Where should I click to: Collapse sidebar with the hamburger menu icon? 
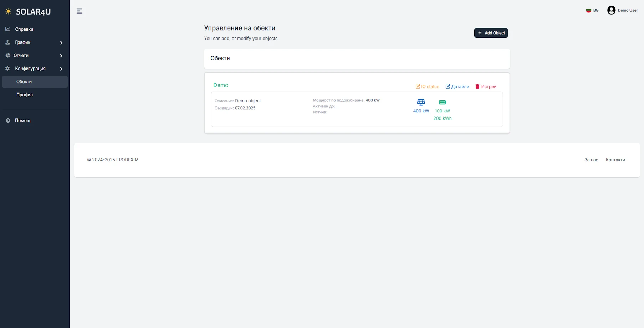(x=80, y=11)
